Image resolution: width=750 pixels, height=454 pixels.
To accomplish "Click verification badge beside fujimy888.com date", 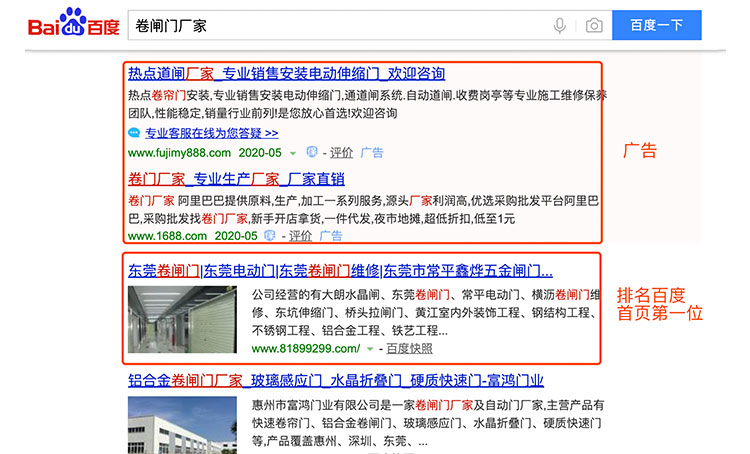I will [311, 153].
